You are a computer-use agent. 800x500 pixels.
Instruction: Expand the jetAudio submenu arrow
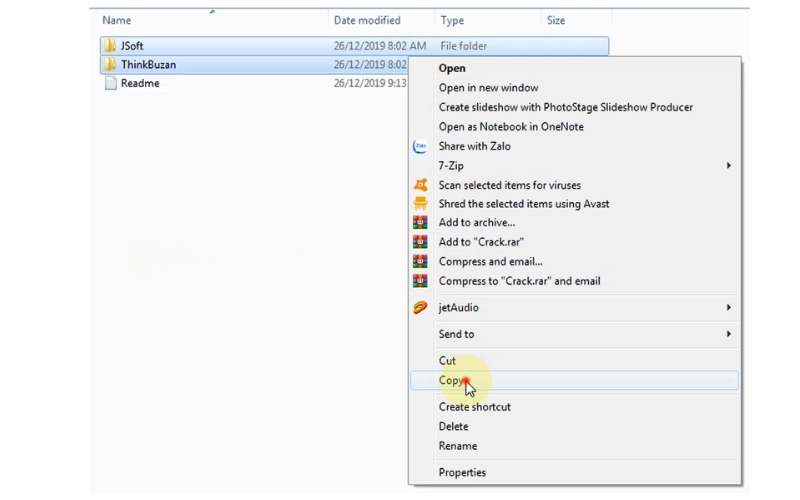729,307
